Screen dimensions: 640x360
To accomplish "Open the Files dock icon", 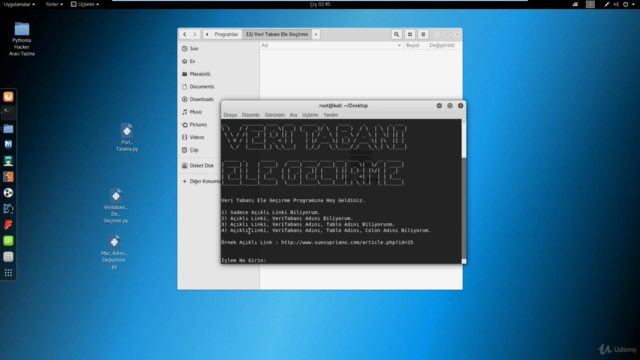I will (8, 129).
